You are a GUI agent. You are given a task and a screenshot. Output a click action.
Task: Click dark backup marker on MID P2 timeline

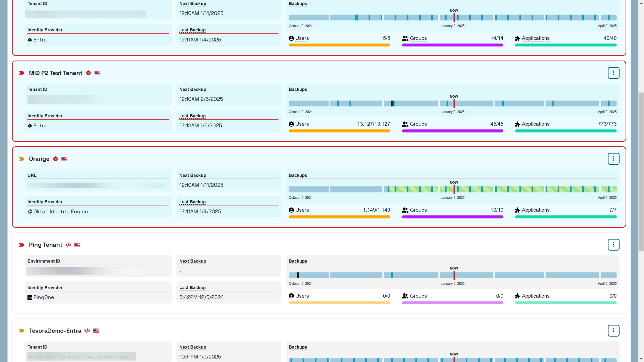coord(392,103)
